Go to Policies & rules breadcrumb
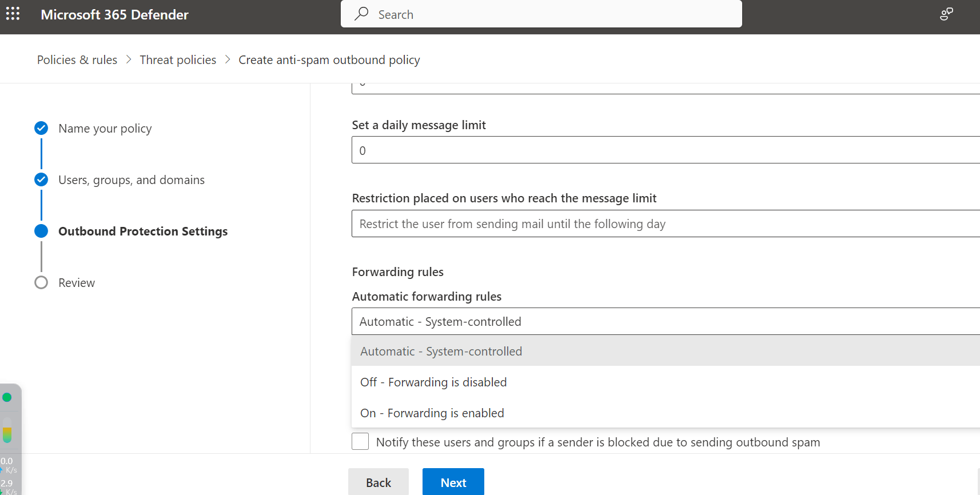Screen dimensions: 980x495 [77, 60]
